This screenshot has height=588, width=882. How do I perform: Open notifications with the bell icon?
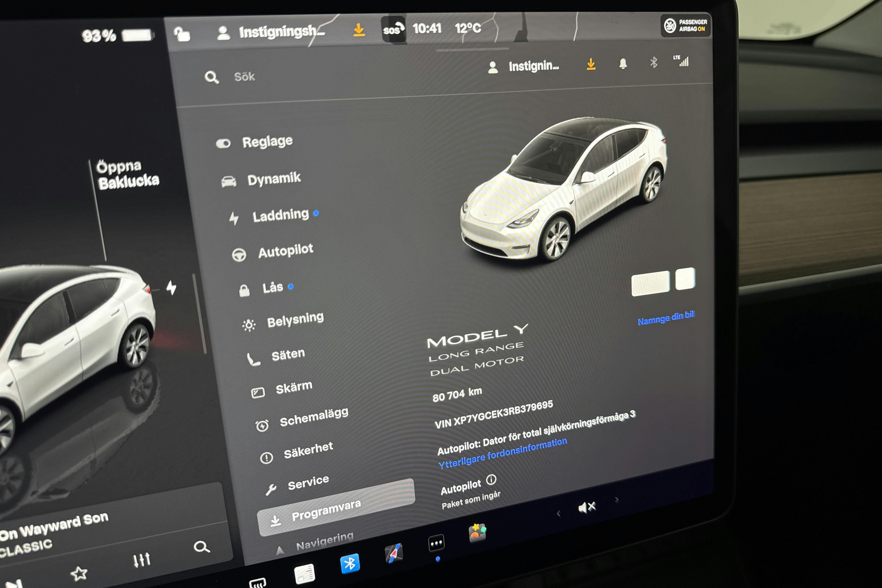tap(623, 64)
